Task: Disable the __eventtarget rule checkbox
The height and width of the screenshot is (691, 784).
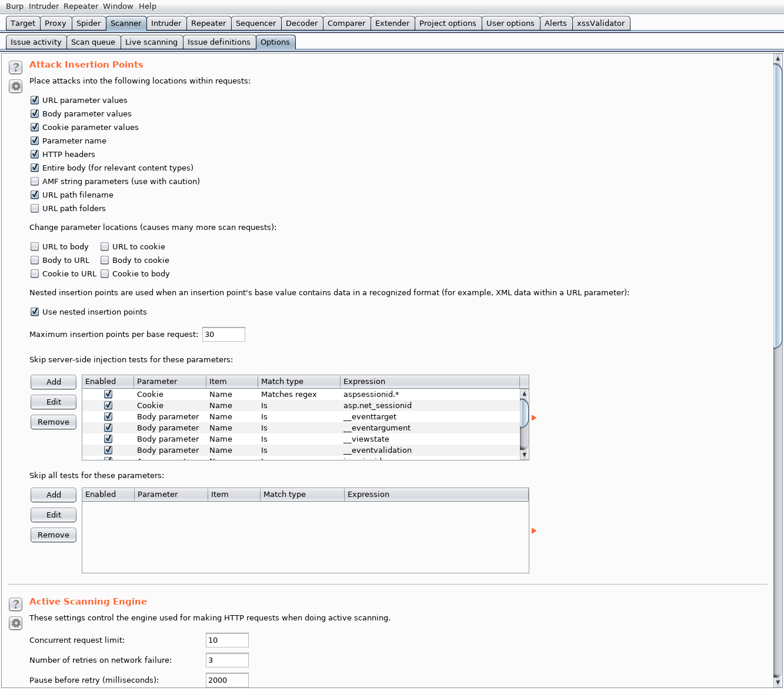Action: pos(108,417)
